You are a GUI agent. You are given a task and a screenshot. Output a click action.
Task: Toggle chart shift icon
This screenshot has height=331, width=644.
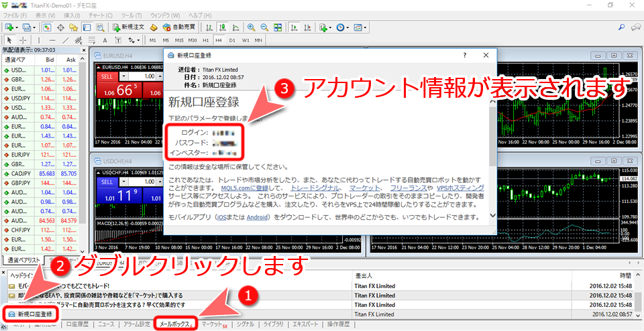click(307, 27)
